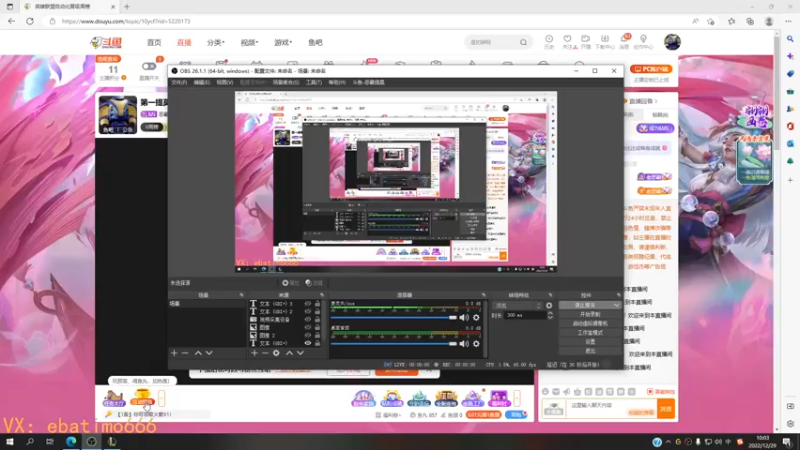Open OBS 工具(T) menu
The height and width of the screenshot is (450, 800).
coord(313,82)
